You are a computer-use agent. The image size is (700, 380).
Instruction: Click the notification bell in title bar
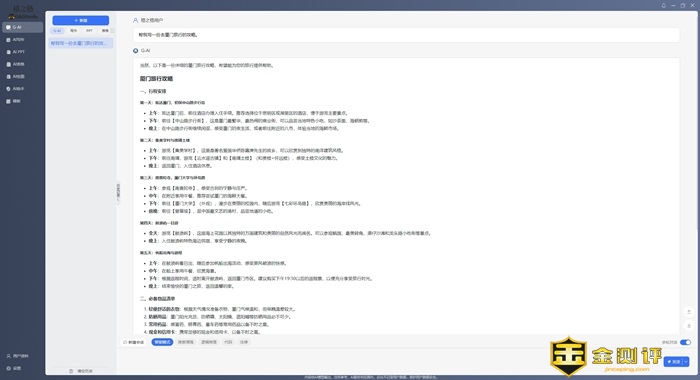663,5
